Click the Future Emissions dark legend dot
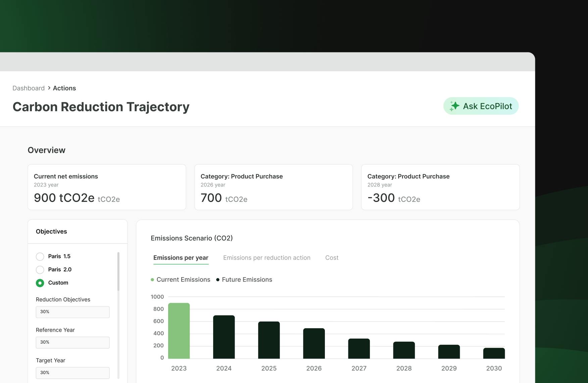Viewport: 588px width, 383px height. coord(218,280)
